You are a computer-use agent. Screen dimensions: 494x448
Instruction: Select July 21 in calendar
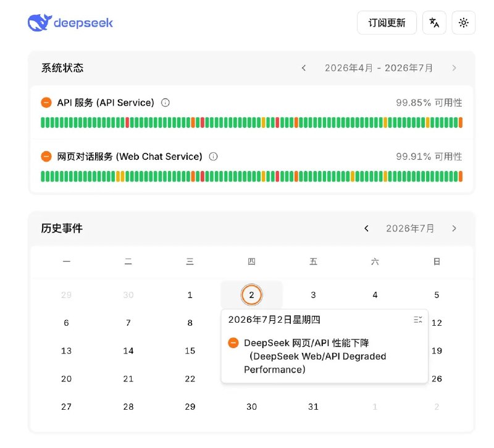(x=128, y=379)
